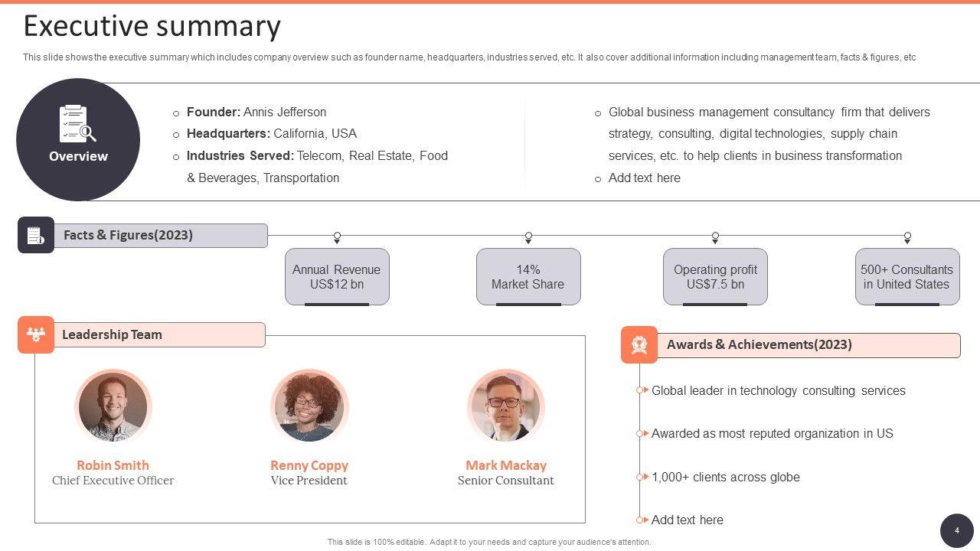Image resolution: width=980 pixels, height=551 pixels.
Task: Select Mark Mackay's profile photo
Action: pos(505,407)
